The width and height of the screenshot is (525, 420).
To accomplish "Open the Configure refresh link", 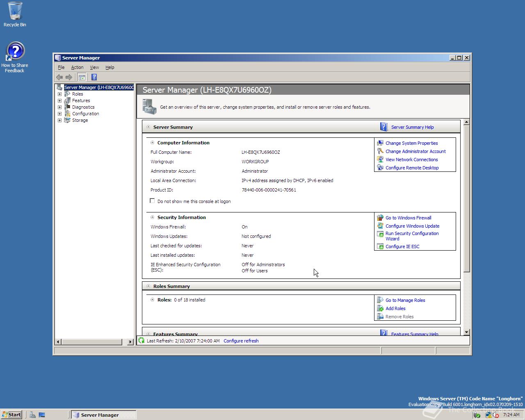I will pos(241,341).
